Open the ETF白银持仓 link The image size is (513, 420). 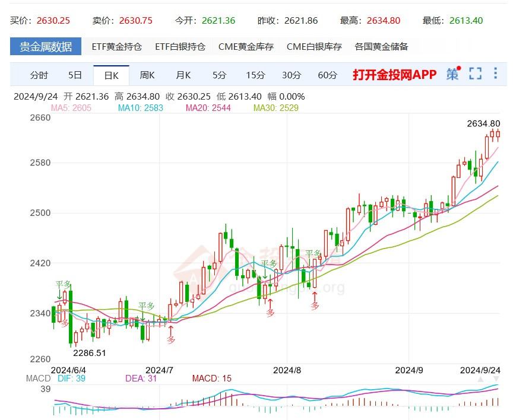click(x=180, y=46)
